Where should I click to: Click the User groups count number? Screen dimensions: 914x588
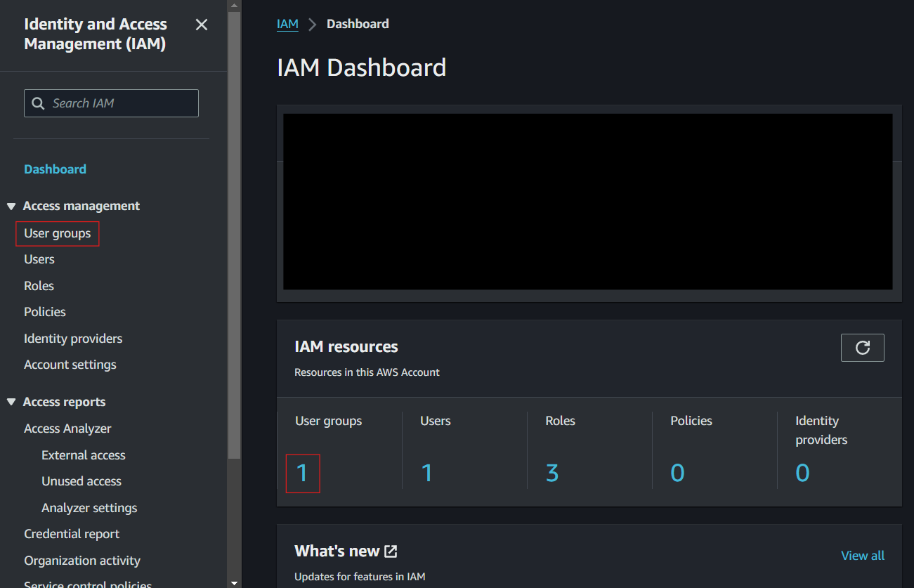point(302,473)
